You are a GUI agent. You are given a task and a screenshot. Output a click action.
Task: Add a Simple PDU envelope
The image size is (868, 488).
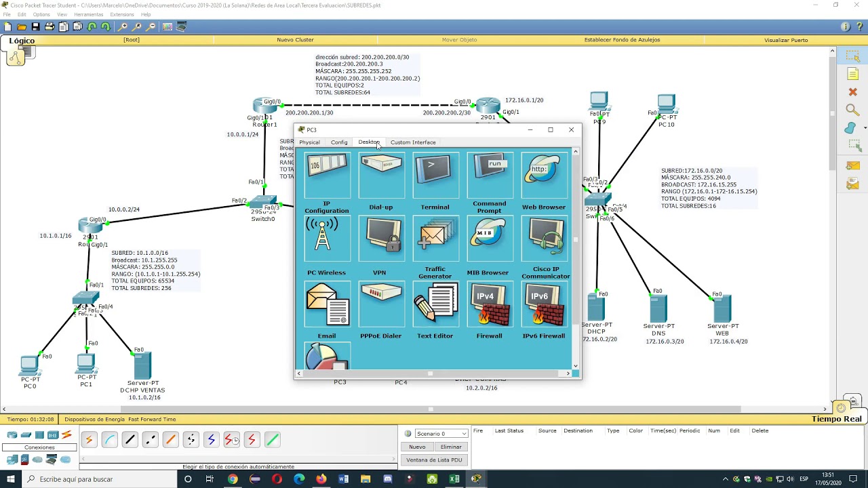[x=852, y=166]
